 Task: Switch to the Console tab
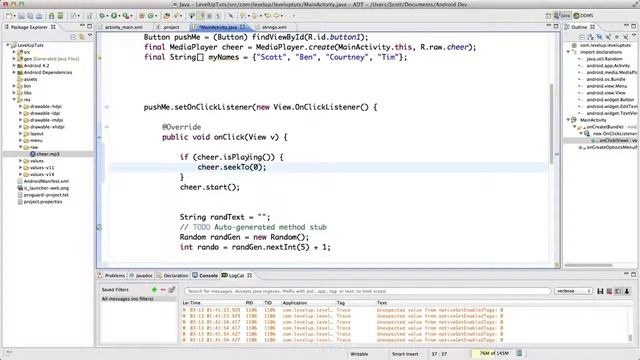pyautogui.click(x=205, y=276)
